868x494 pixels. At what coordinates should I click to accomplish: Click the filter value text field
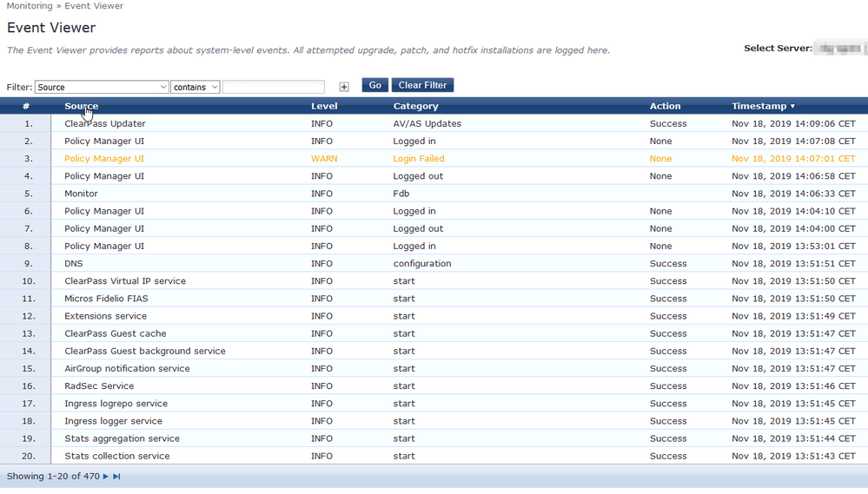274,87
